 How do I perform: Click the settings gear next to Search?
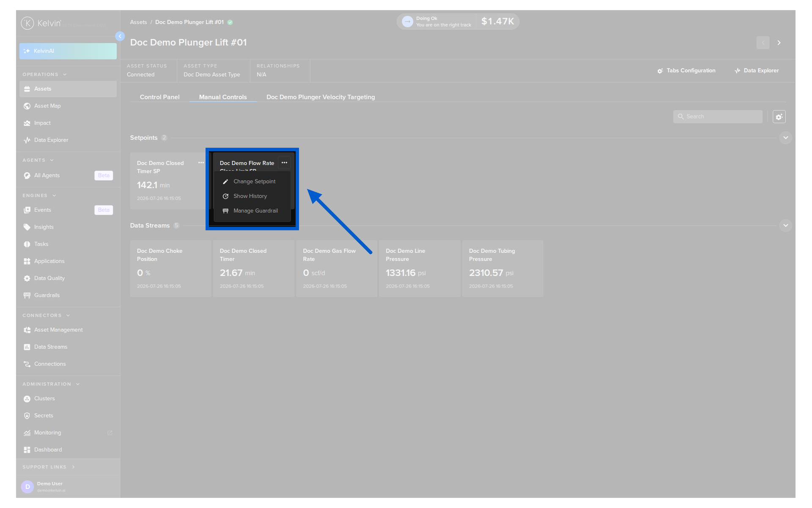pos(779,117)
